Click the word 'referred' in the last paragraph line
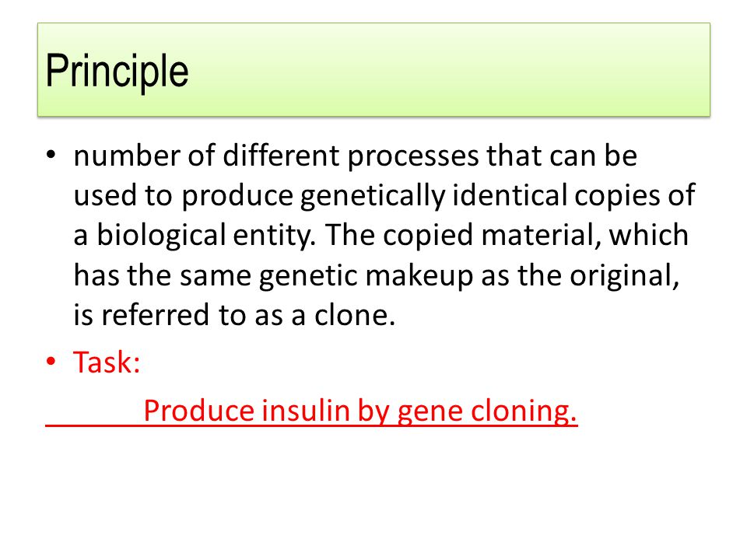747x560 pixels. click(156, 315)
